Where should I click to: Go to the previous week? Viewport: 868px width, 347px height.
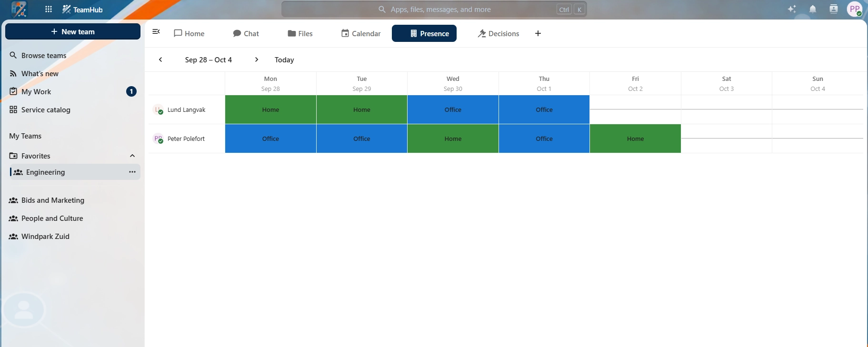tap(160, 59)
